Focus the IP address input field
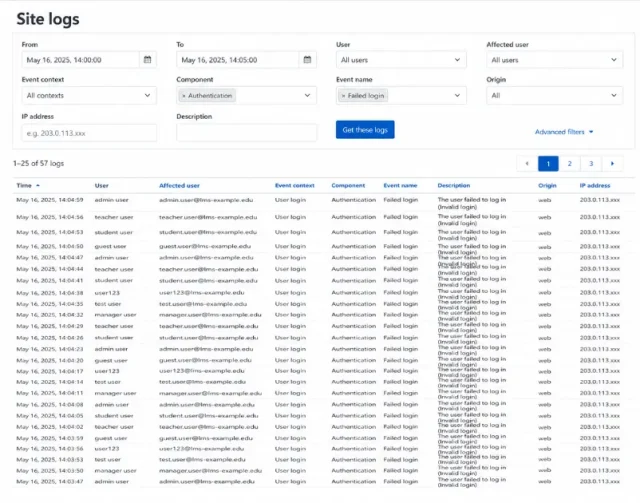 [x=89, y=133]
